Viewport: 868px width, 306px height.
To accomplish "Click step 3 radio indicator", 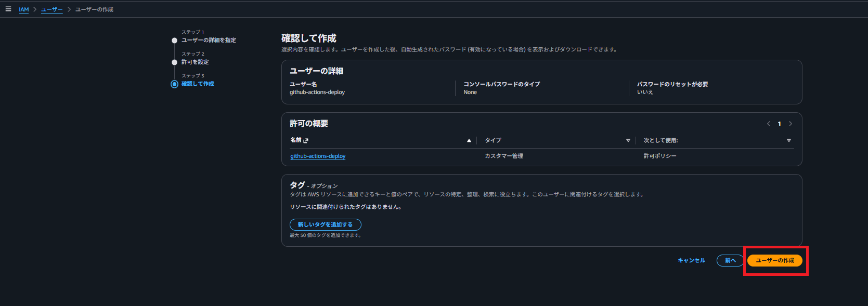I will click(x=175, y=84).
